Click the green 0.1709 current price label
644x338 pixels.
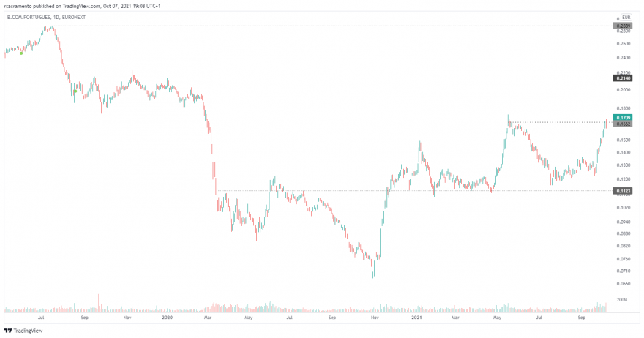point(623,118)
